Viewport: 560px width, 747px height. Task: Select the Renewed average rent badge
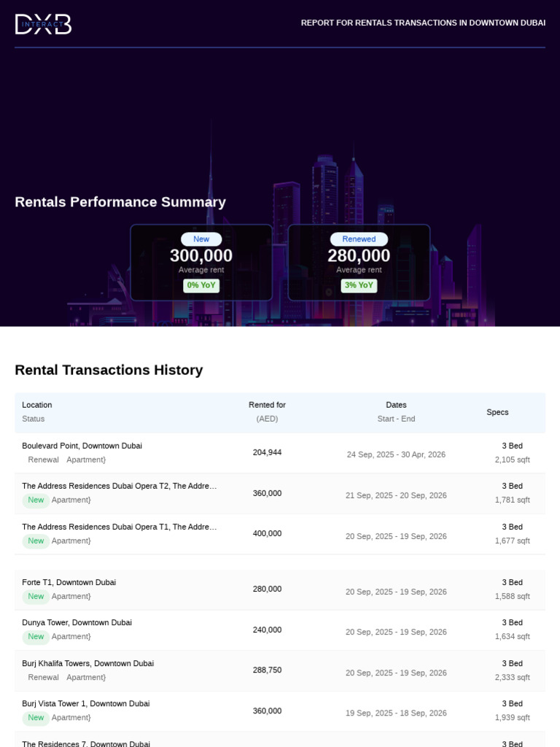pos(359,239)
